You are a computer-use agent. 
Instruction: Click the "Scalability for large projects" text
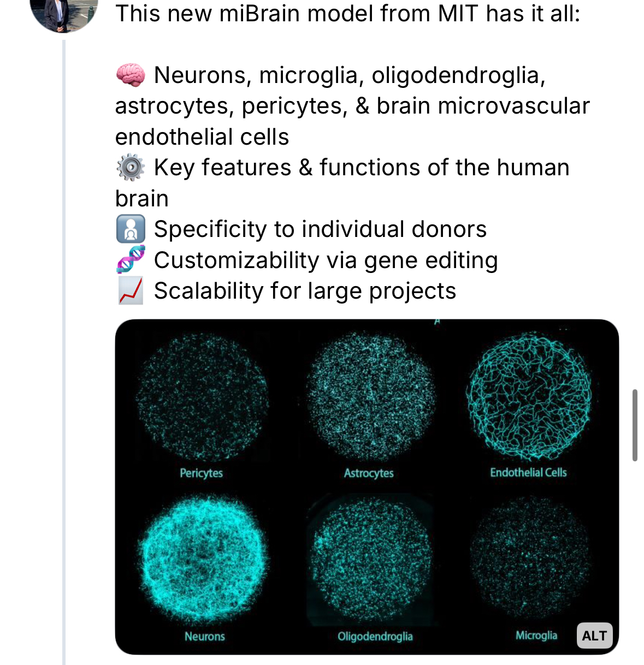pyautogui.click(x=305, y=291)
